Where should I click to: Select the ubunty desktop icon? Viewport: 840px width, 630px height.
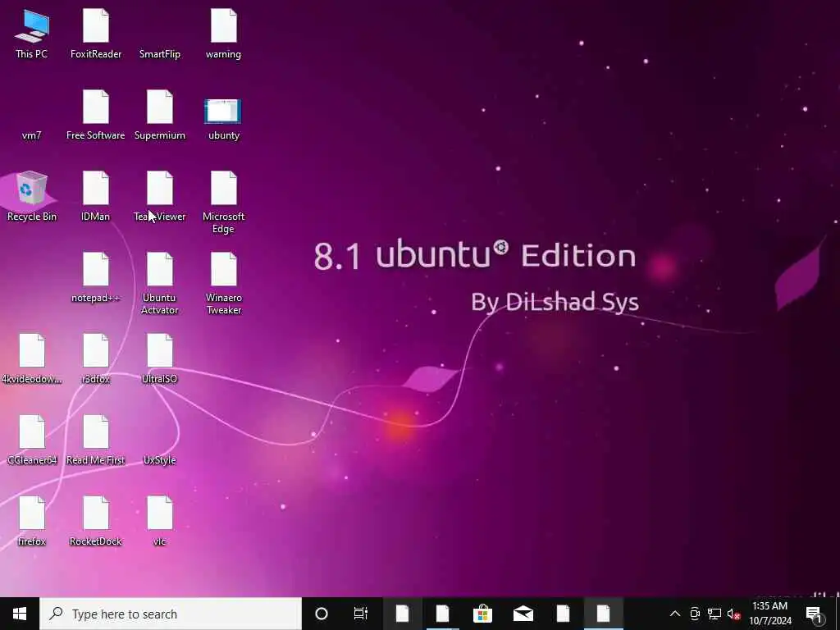point(223,119)
